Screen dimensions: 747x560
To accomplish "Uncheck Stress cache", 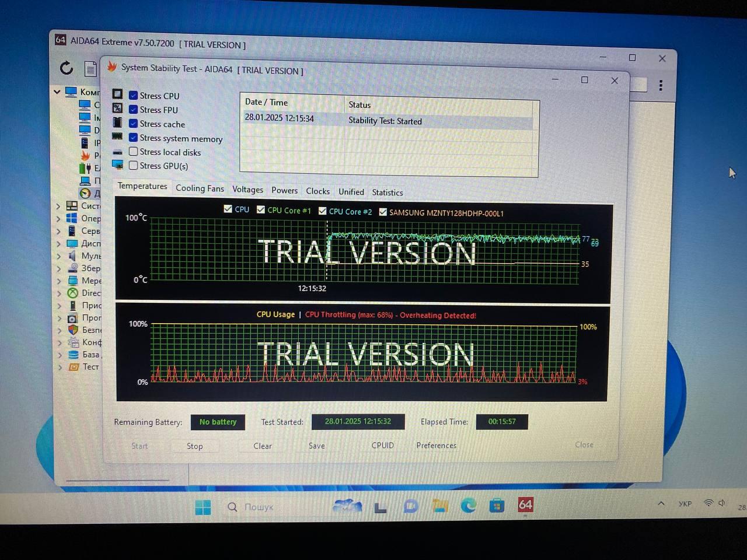I will [x=134, y=123].
